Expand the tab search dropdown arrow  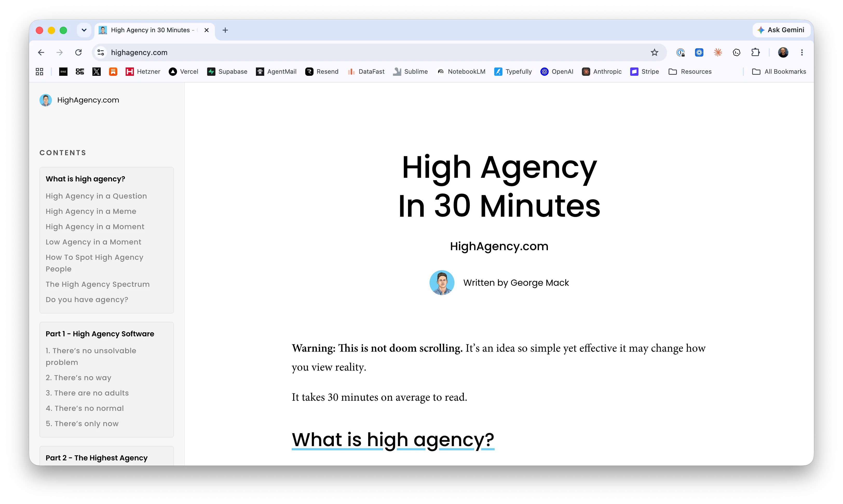84,30
